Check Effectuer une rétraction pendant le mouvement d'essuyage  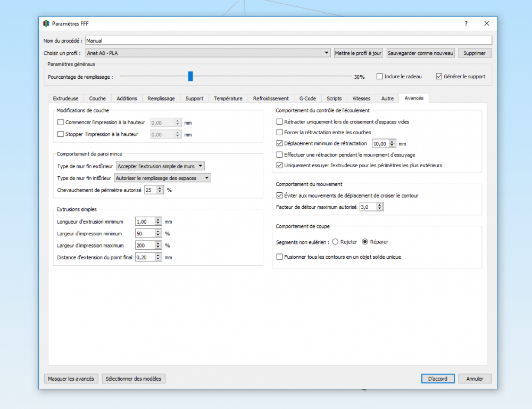[x=279, y=154]
